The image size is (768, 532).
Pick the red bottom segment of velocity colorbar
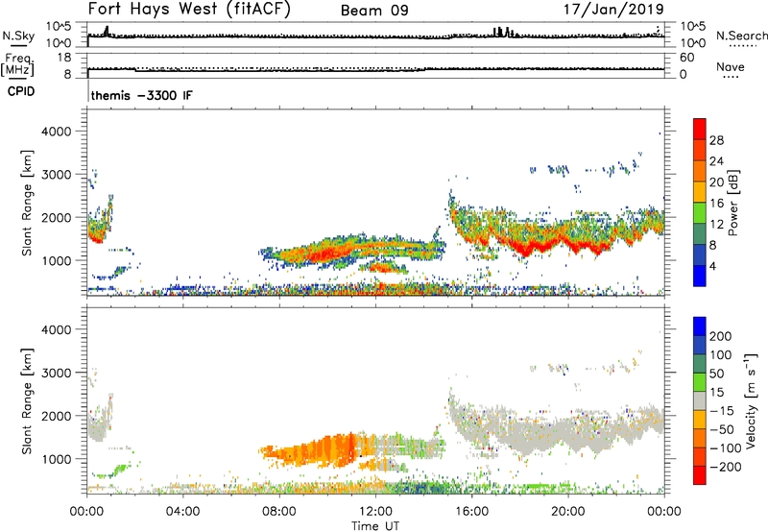(x=700, y=475)
